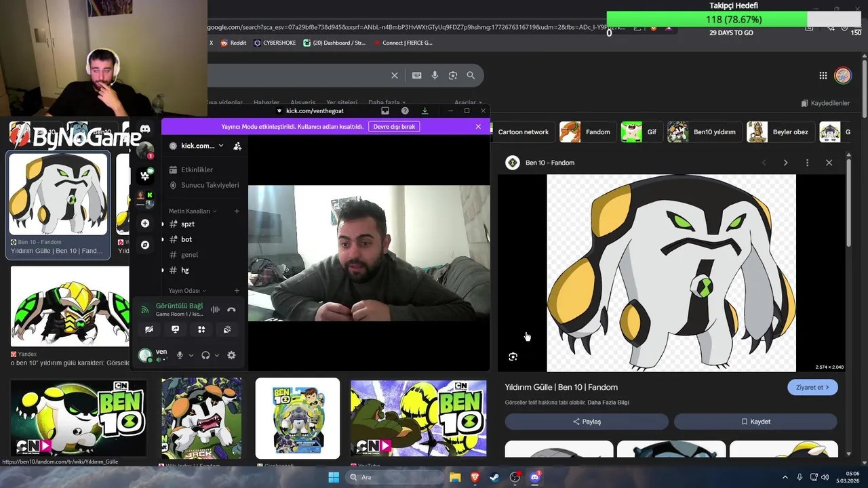
Task: Add a server in Discord
Action: coord(144,224)
